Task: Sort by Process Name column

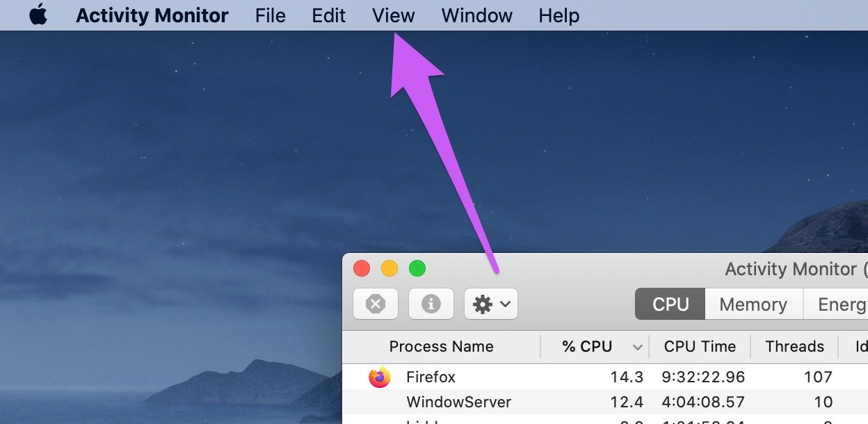Action: [442, 346]
